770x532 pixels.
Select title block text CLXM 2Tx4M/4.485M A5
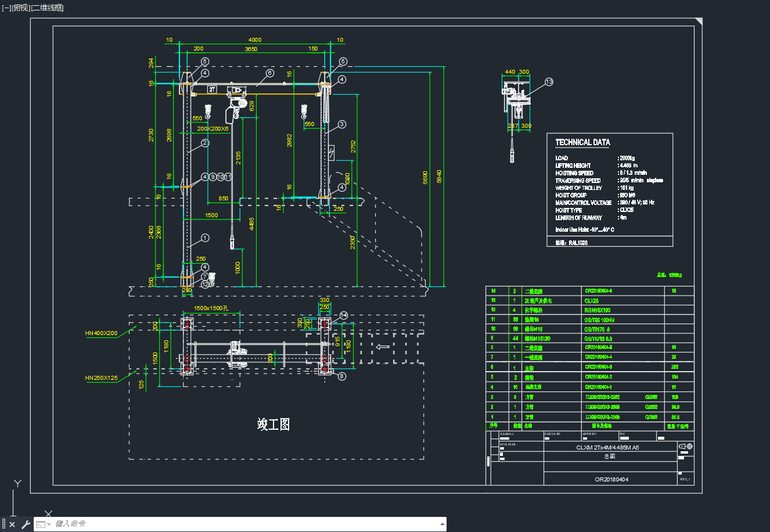click(x=607, y=448)
